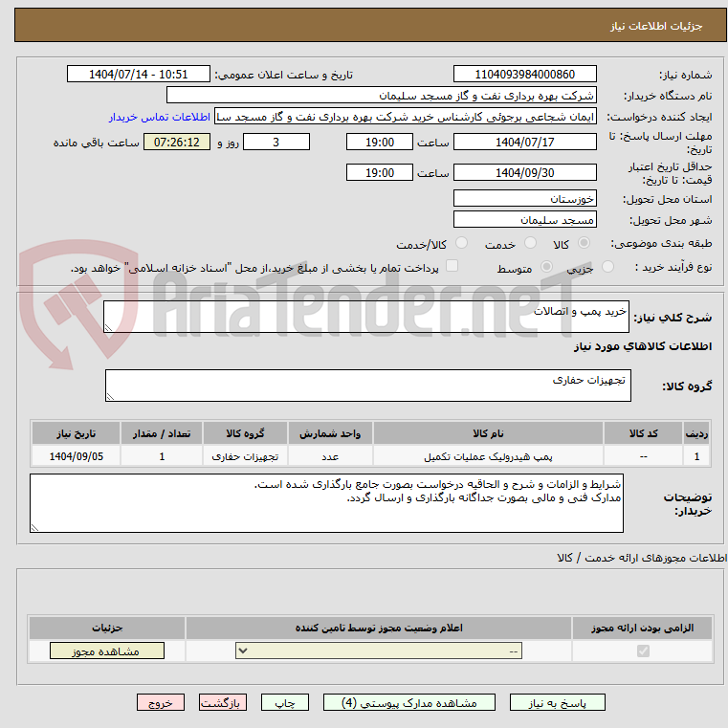Toggle mandatory permit checkbox in table

pos(643,651)
